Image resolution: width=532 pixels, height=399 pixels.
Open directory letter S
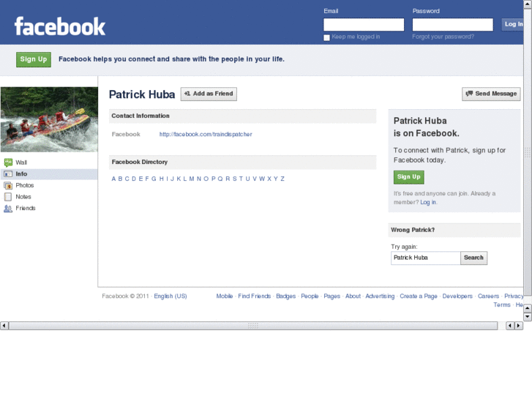tap(234, 179)
